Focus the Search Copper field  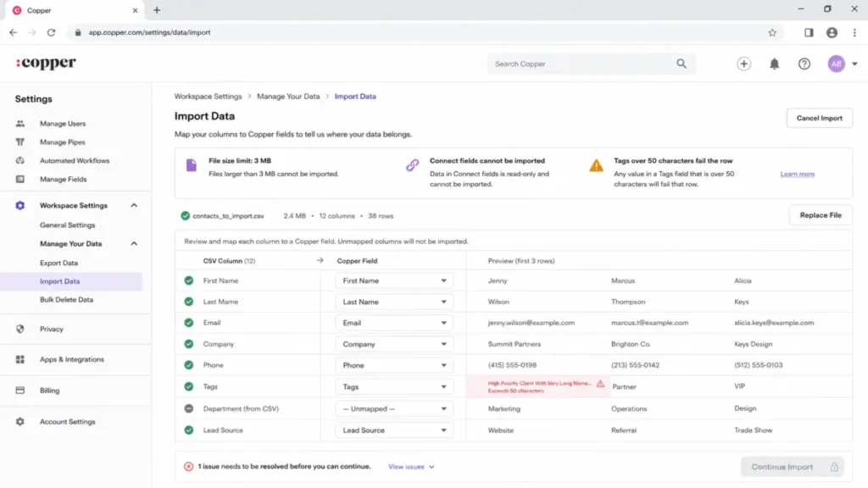pyautogui.click(x=591, y=64)
